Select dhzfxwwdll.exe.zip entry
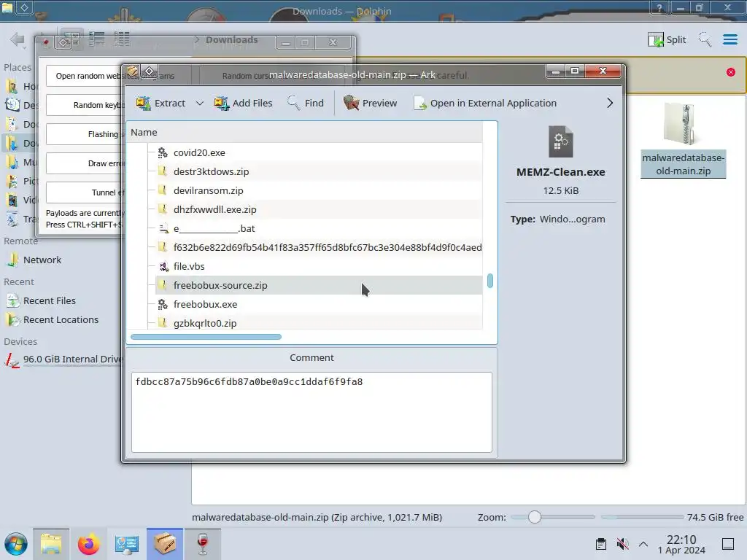This screenshot has height=560, width=747. point(319,209)
